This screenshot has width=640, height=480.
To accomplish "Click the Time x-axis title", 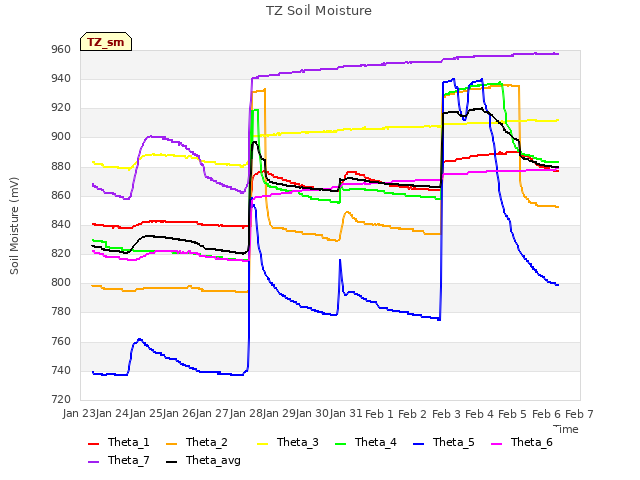I will click(566, 429).
